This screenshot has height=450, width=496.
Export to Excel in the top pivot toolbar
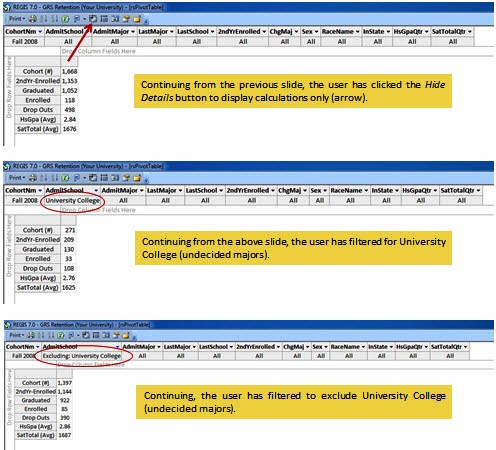tap(65, 19)
